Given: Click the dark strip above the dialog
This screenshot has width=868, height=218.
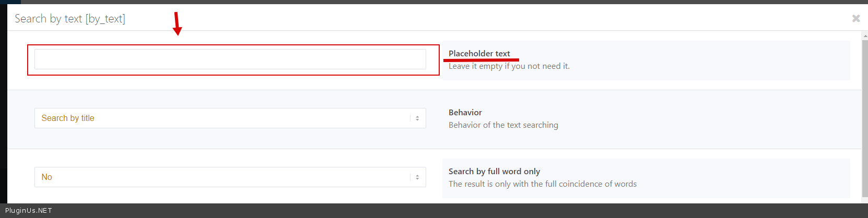Looking at the screenshot, I should pyautogui.click(x=418, y=2).
